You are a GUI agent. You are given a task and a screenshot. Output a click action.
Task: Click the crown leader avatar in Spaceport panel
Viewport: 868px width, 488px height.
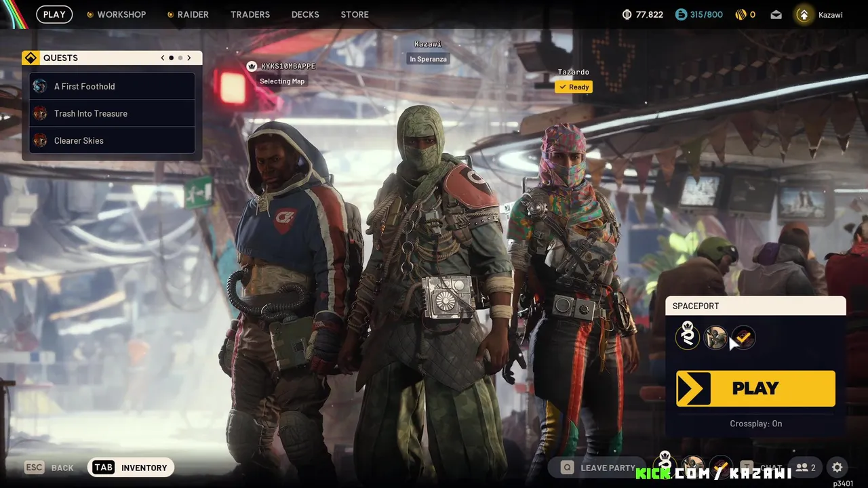click(x=688, y=337)
